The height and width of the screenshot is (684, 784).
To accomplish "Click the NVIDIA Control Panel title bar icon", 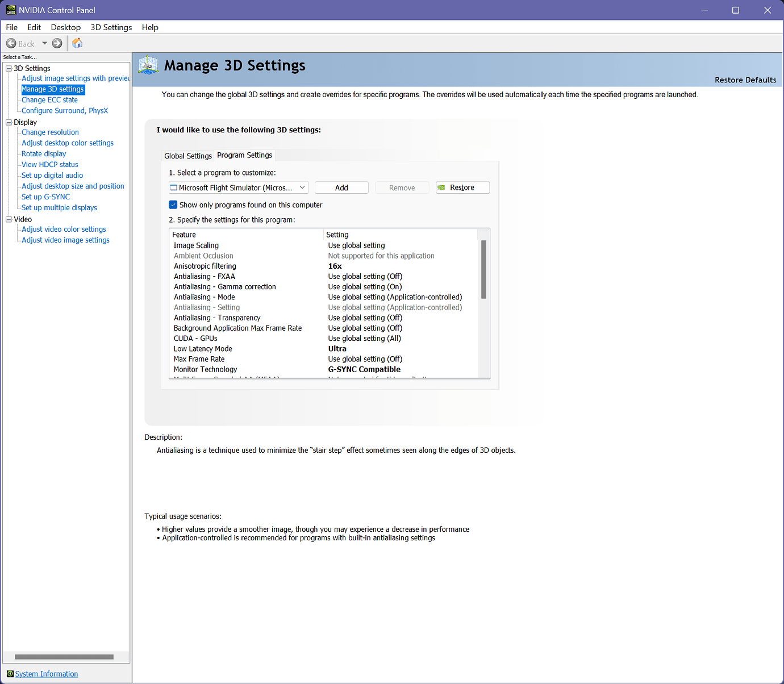I will point(11,10).
